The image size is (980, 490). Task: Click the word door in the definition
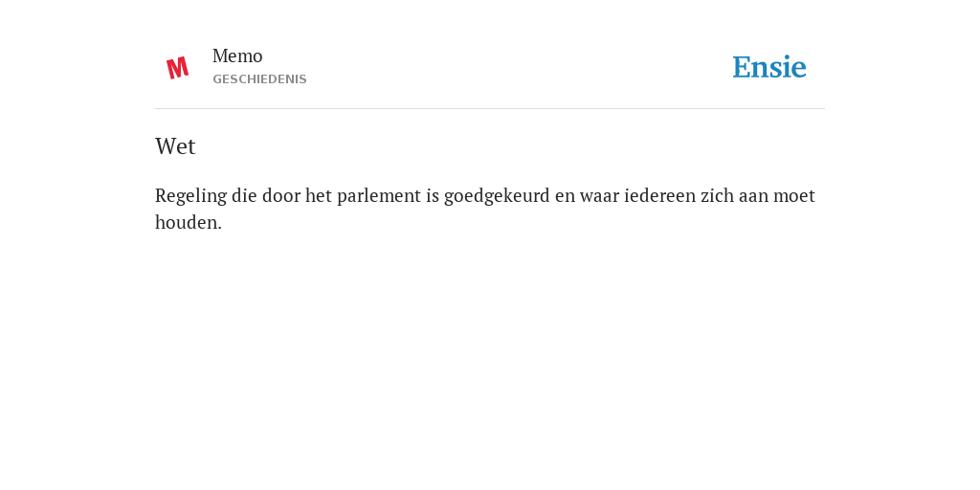pyautogui.click(x=280, y=196)
